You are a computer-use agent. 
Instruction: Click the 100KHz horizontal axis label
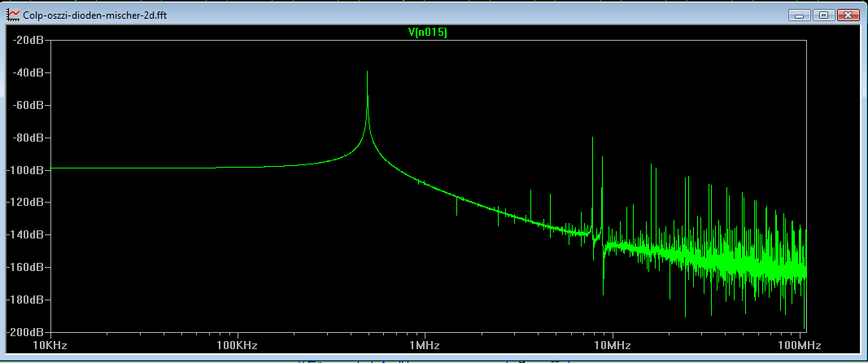(238, 346)
